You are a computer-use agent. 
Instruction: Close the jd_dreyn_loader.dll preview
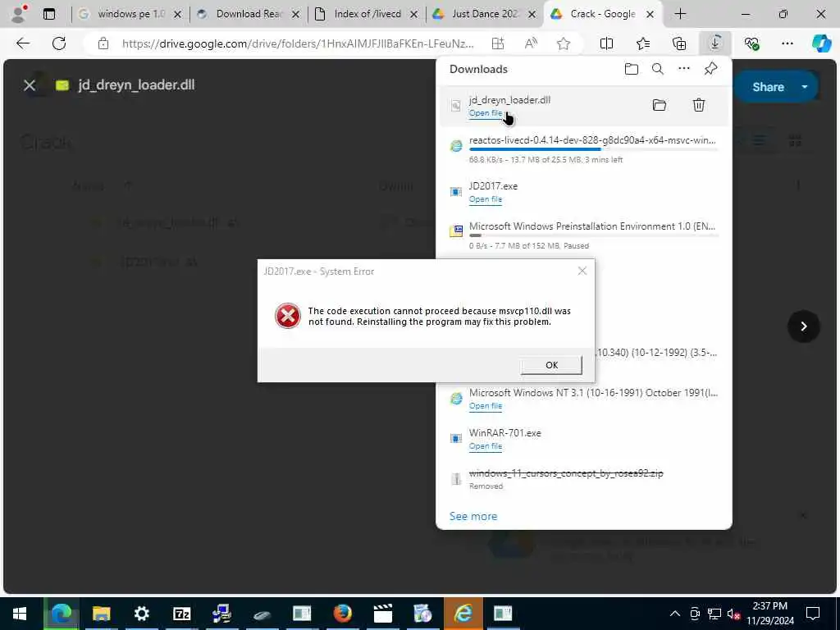click(x=30, y=85)
